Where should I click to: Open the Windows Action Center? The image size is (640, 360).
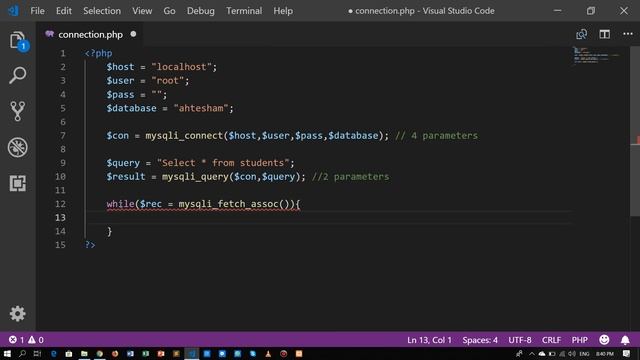pos(627,353)
